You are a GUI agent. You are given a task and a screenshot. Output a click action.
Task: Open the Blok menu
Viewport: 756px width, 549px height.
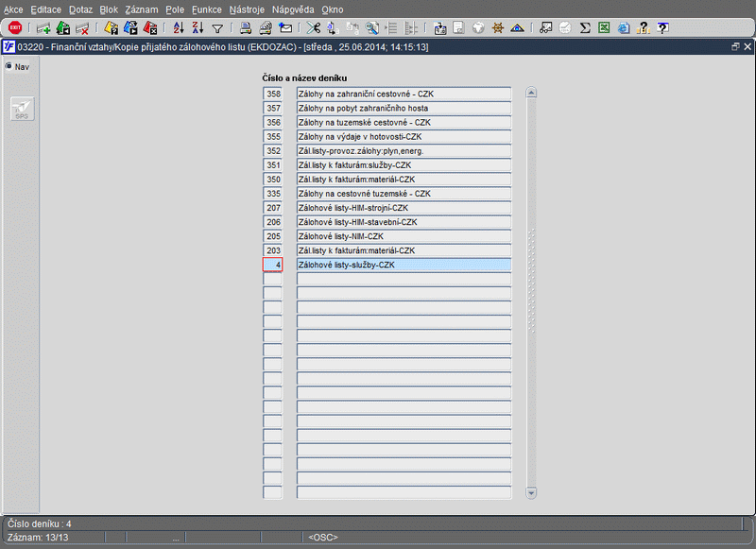tap(109, 9)
